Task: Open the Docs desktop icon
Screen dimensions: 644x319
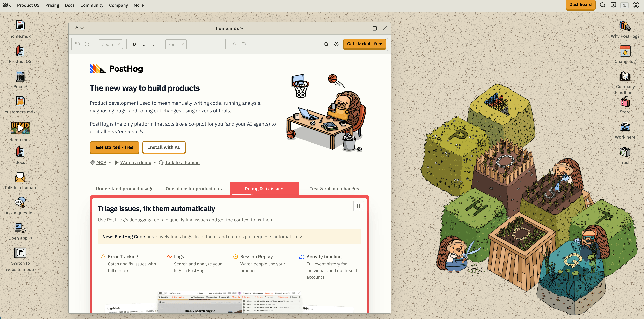Action: [20, 152]
